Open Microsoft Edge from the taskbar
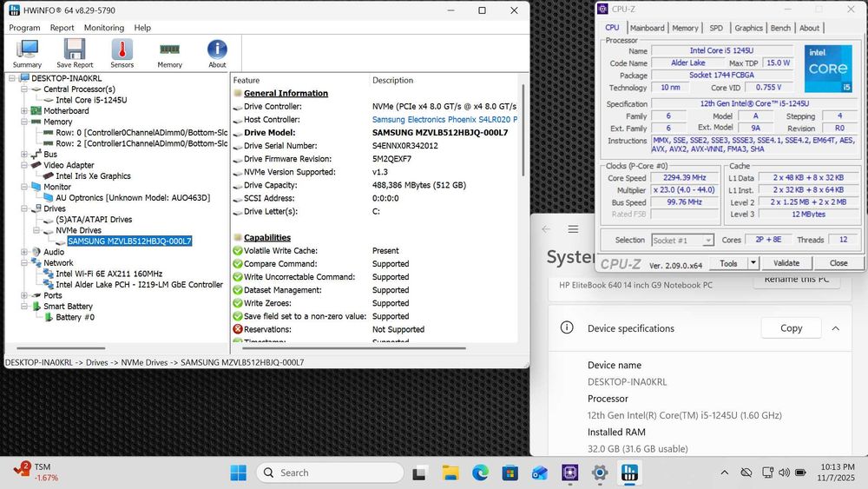This screenshot has width=868, height=489. 480,473
